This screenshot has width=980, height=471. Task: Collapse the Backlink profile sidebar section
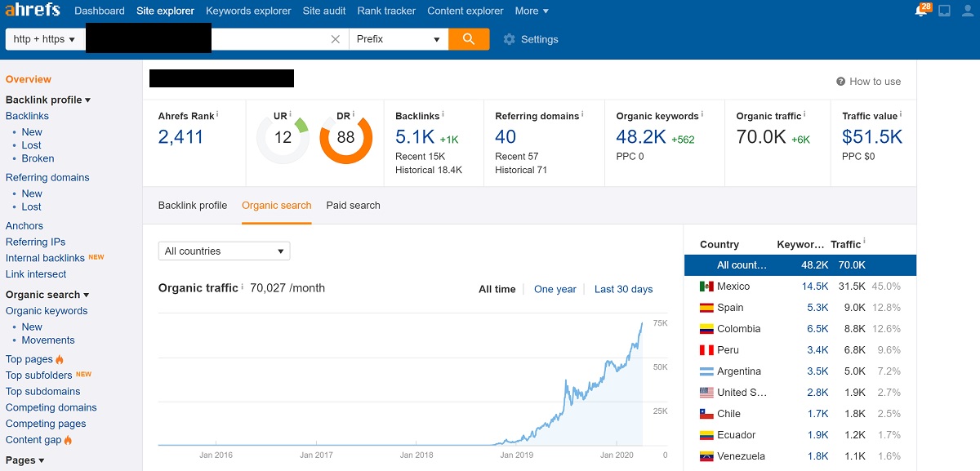click(48, 100)
